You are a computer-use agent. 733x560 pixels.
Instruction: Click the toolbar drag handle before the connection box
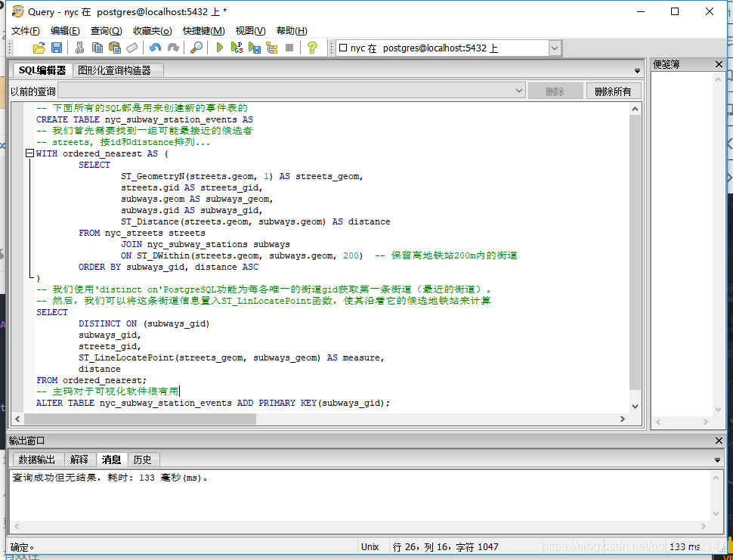pyautogui.click(x=332, y=48)
